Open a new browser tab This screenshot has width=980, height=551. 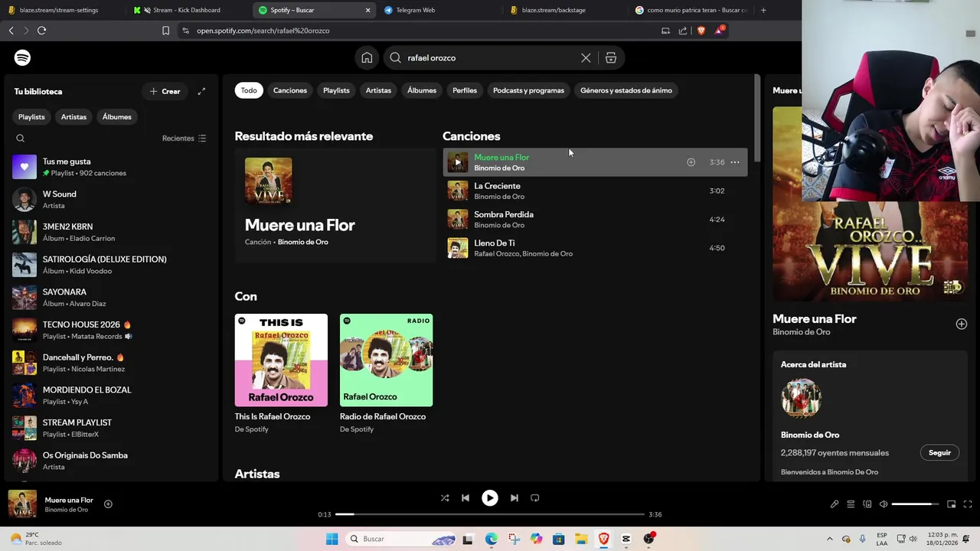click(x=763, y=10)
